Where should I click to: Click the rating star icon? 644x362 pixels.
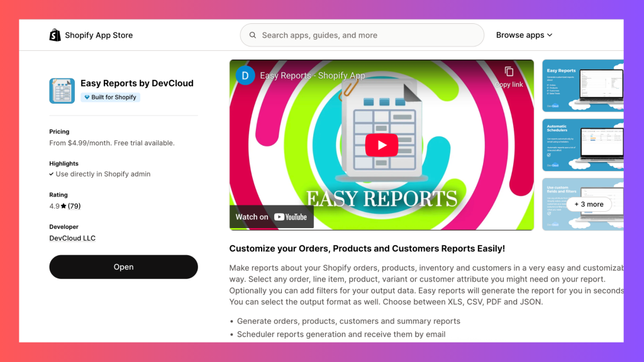click(64, 206)
